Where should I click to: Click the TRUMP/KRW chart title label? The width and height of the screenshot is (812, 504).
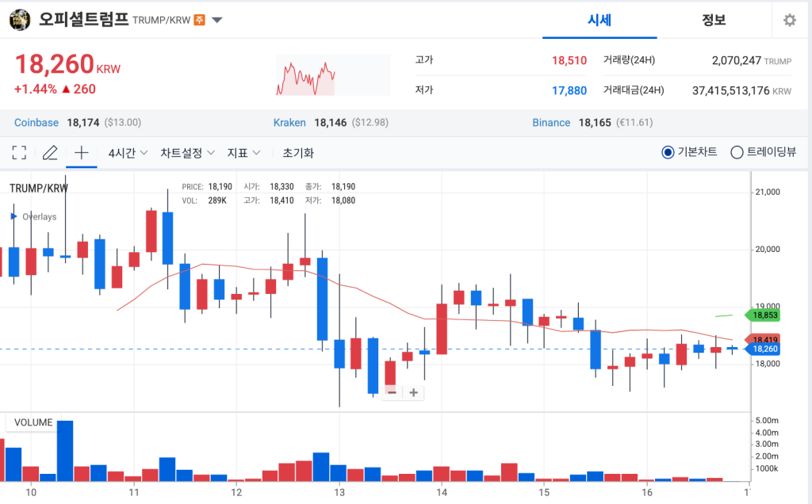tap(38, 189)
